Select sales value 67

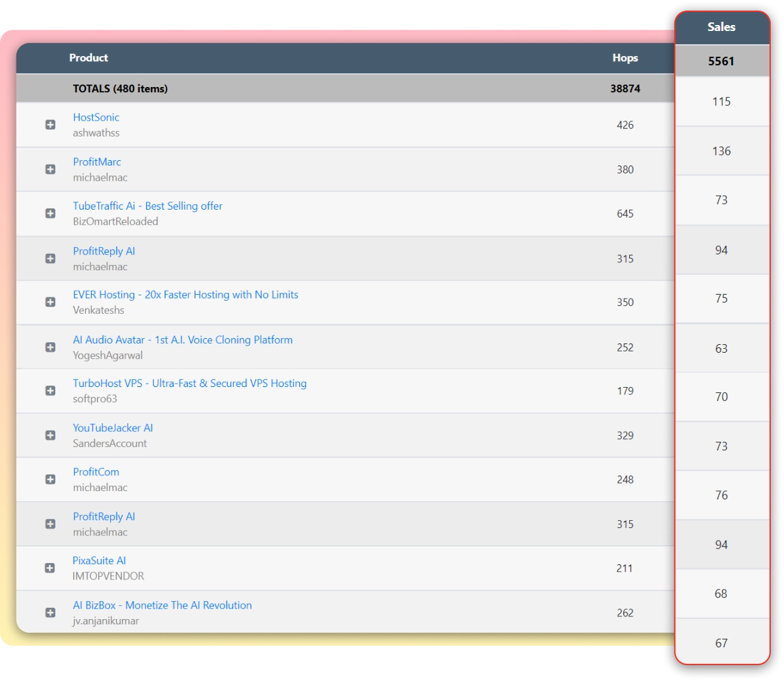721,643
